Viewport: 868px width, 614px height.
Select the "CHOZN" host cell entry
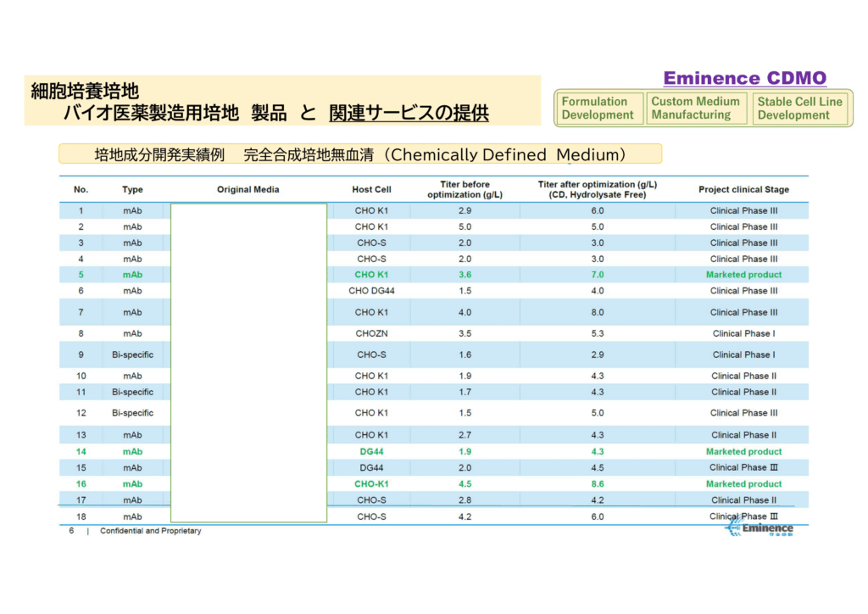371,333
